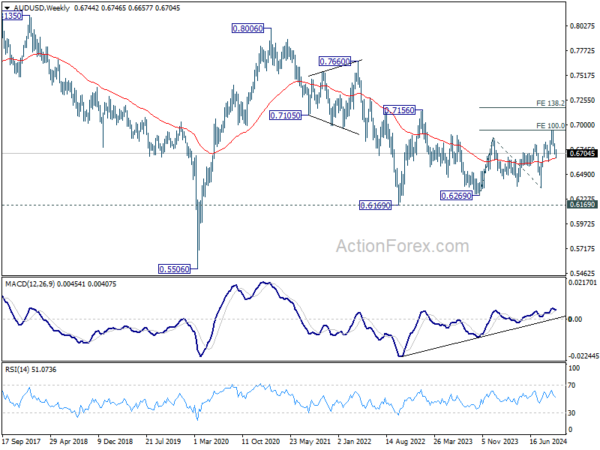Click the FE 138.2 Fibonacci level label
Image resolution: width=600 pixels, height=450 pixels.
550,103
